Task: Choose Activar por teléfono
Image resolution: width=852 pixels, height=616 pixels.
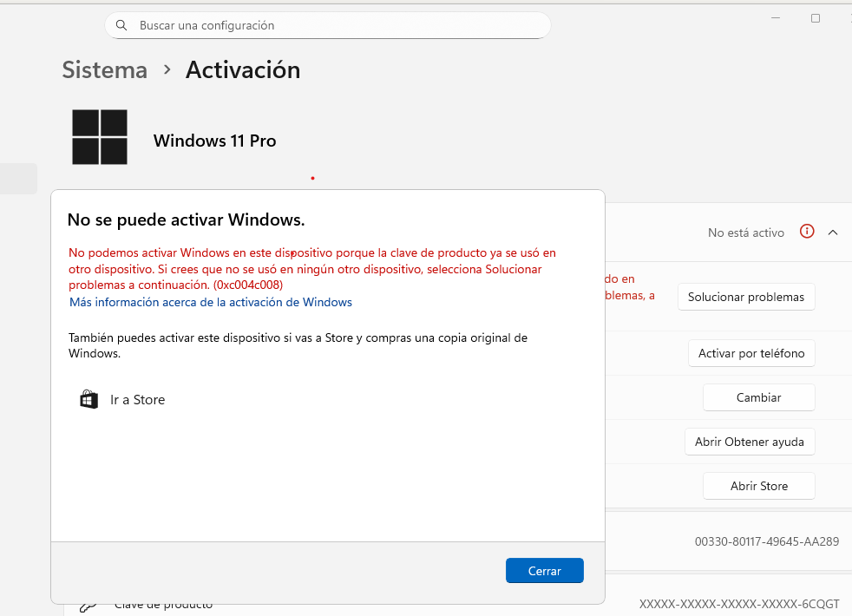Action: coord(751,354)
